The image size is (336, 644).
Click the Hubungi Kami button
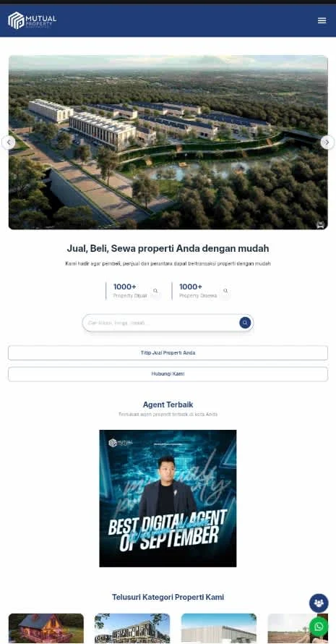tap(168, 374)
